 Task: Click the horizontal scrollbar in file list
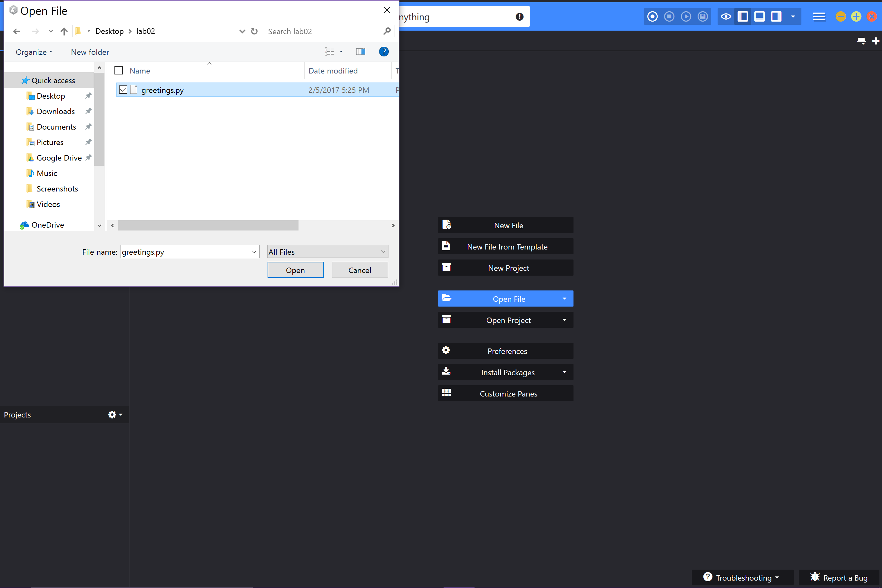(208, 225)
